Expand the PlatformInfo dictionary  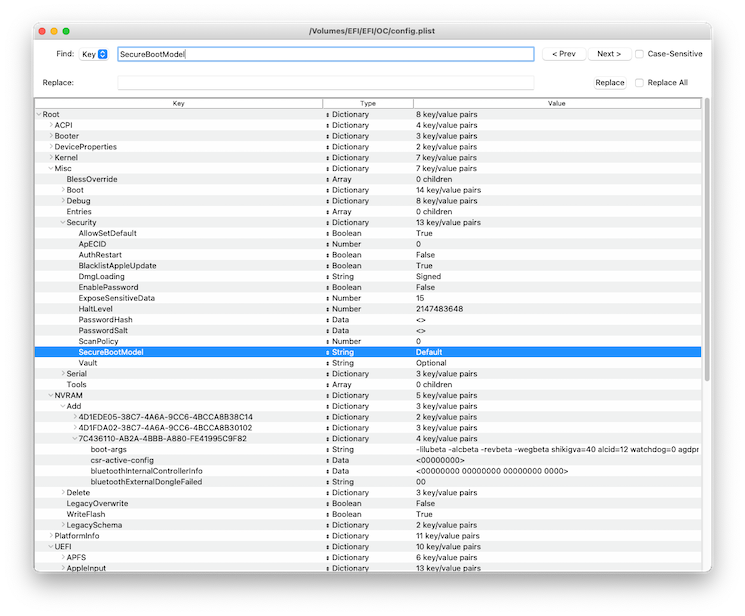(x=51, y=536)
